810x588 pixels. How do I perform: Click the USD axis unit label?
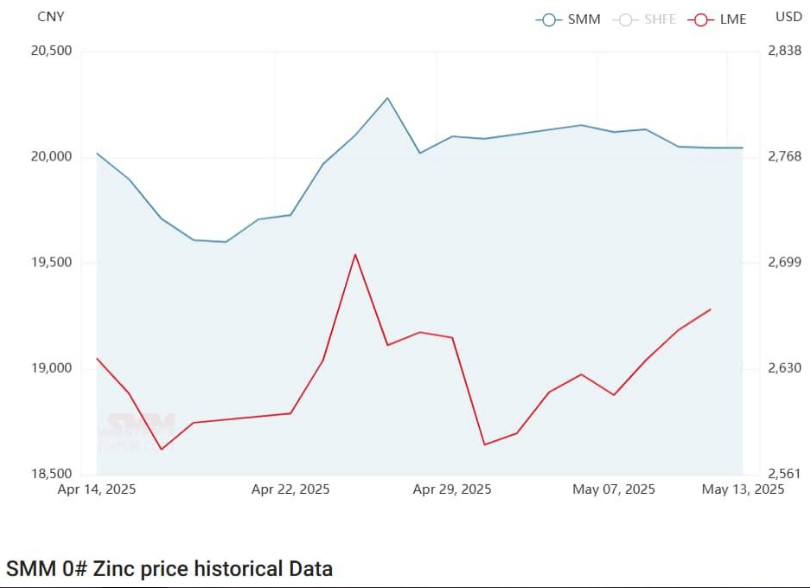tap(789, 17)
